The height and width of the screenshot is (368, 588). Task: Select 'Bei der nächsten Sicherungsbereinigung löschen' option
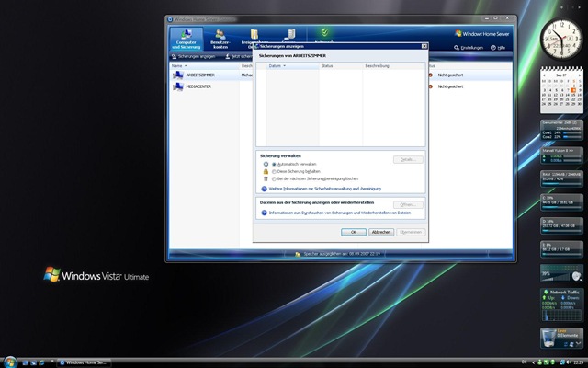(274, 179)
